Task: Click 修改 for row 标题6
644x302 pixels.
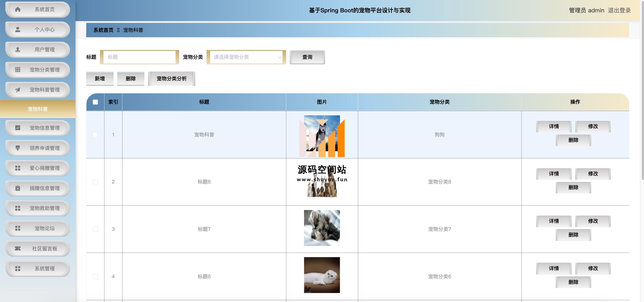Action: coord(593,269)
